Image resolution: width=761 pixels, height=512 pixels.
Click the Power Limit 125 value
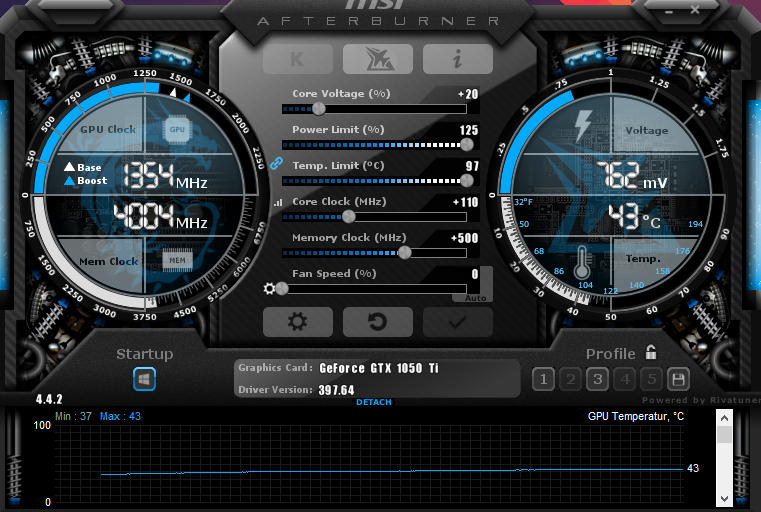[469, 130]
